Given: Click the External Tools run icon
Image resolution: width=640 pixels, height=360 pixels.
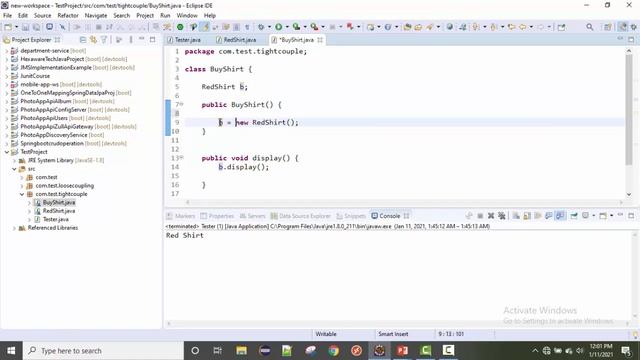Looking at the screenshot, I should click(314, 27).
